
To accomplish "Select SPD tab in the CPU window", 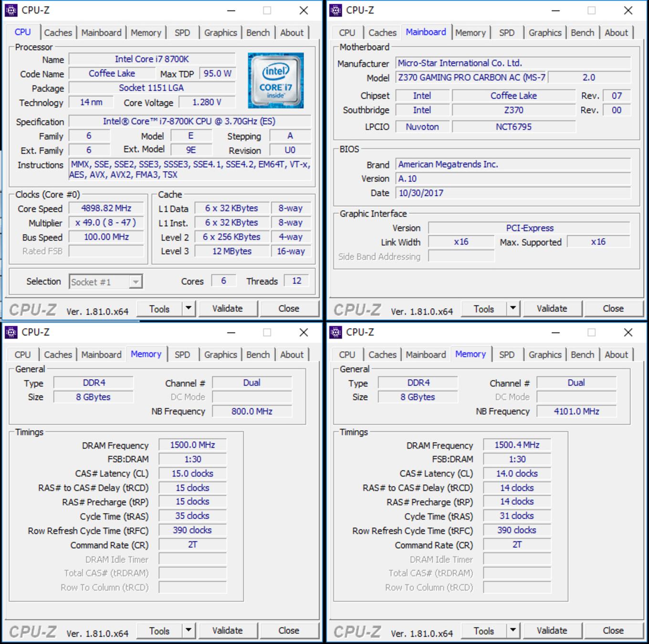I will tap(182, 32).
